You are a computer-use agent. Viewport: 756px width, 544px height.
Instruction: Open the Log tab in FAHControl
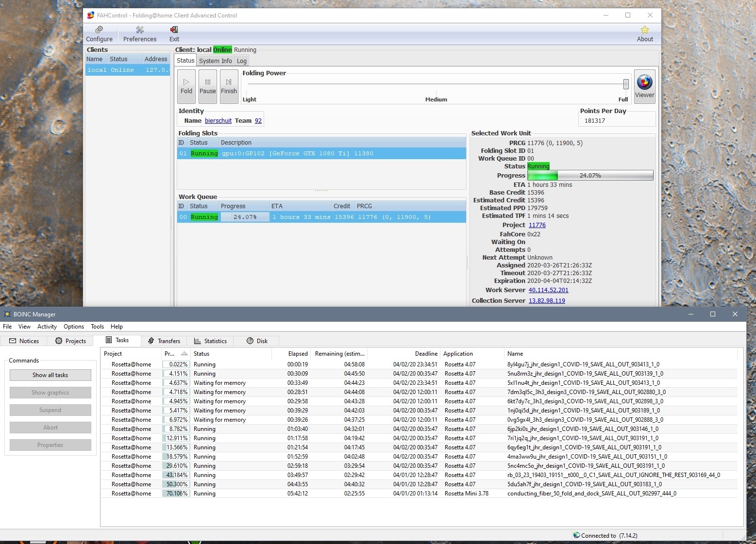tap(242, 61)
